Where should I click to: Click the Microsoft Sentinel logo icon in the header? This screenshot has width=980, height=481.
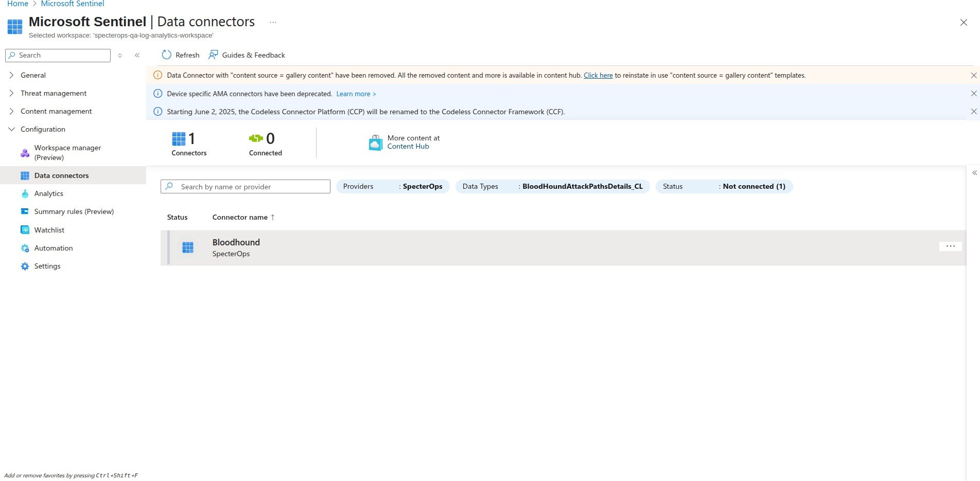click(15, 27)
